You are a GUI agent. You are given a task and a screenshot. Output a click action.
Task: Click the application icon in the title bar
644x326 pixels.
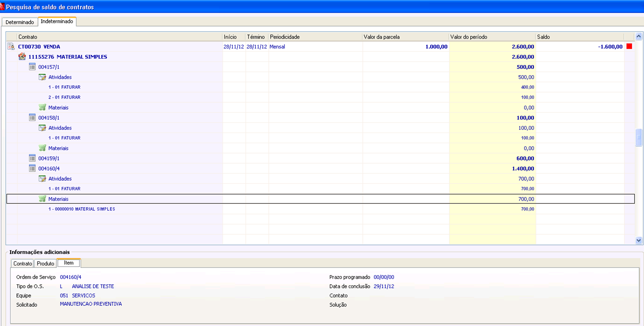(2, 6)
